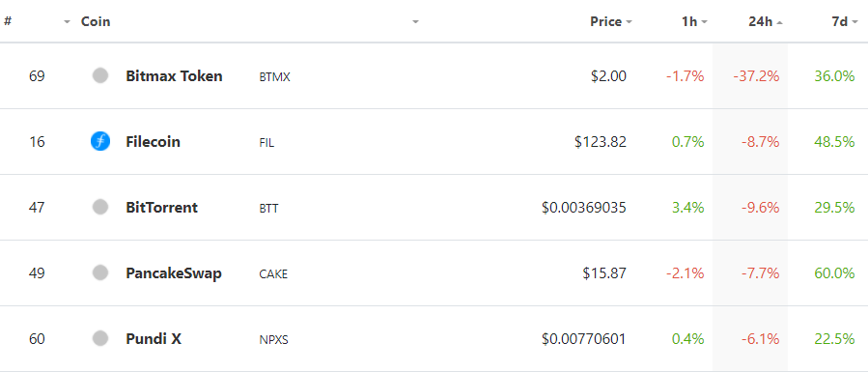868x372 pixels.
Task: Sort by the 7d change column
Action: pos(845,22)
